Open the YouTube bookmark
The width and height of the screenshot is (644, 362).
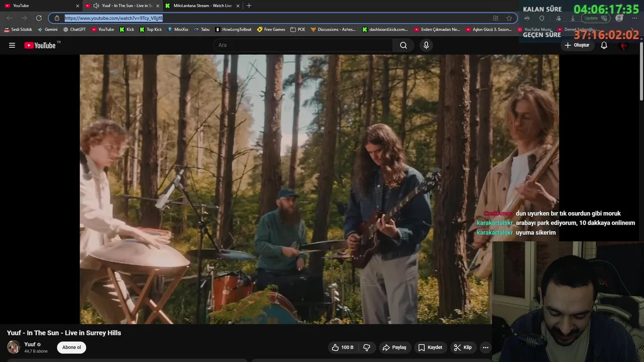(103, 30)
